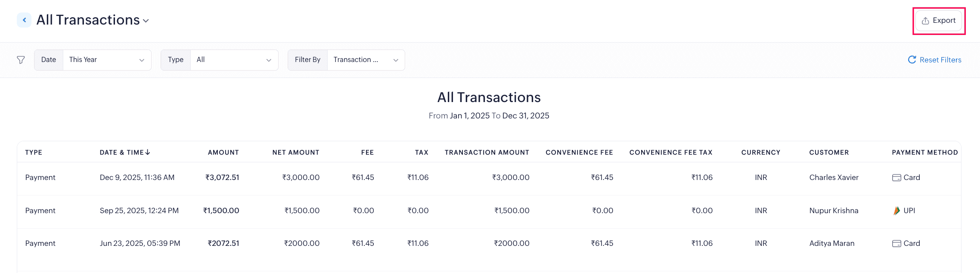Open the Type filter dropdown
The image size is (980, 273).
click(x=234, y=60)
